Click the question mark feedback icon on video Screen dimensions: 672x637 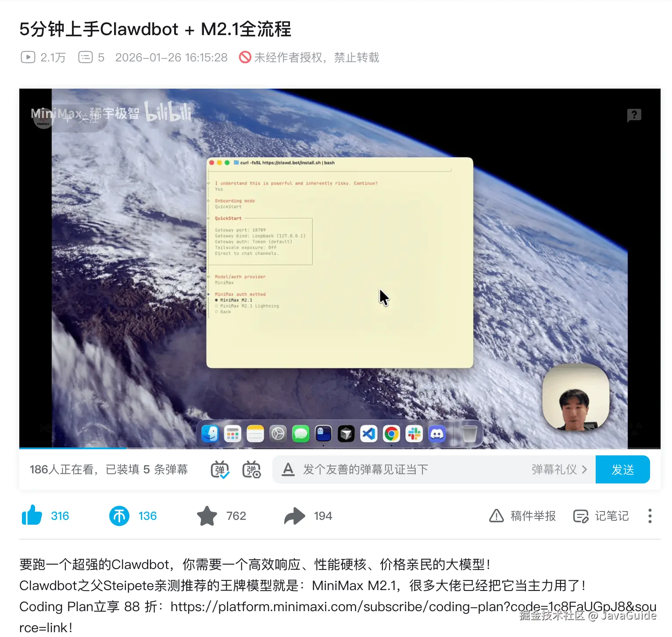click(634, 115)
